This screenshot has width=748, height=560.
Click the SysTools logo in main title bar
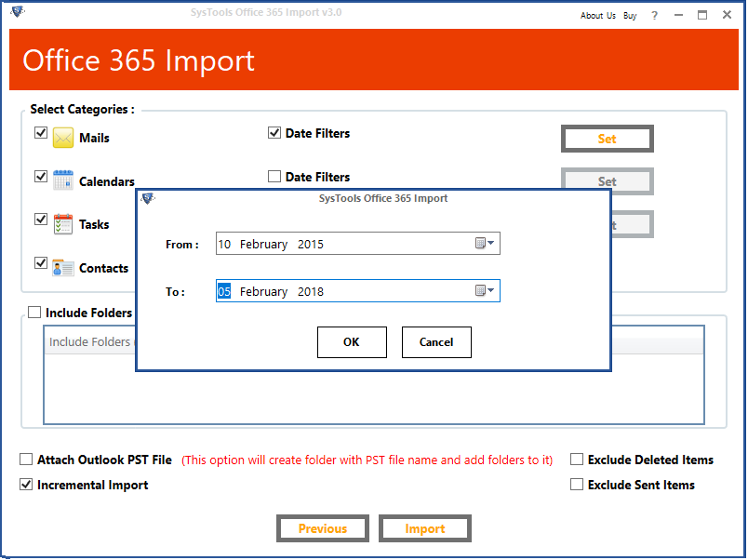coord(18,11)
